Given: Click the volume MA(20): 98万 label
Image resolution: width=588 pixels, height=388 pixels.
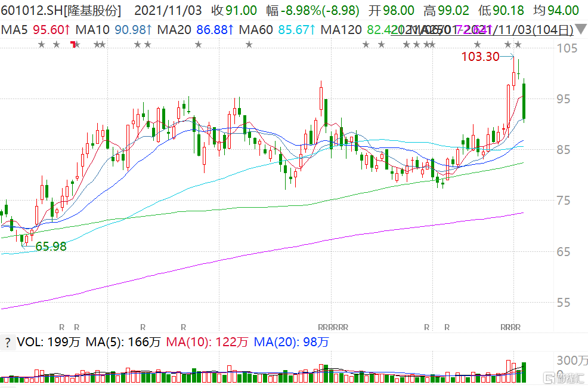Looking at the screenshot, I should (x=292, y=342).
